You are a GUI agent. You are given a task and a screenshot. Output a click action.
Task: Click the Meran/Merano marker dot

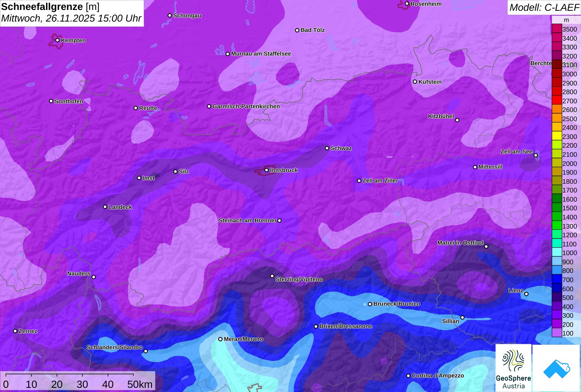[x=220, y=339]
